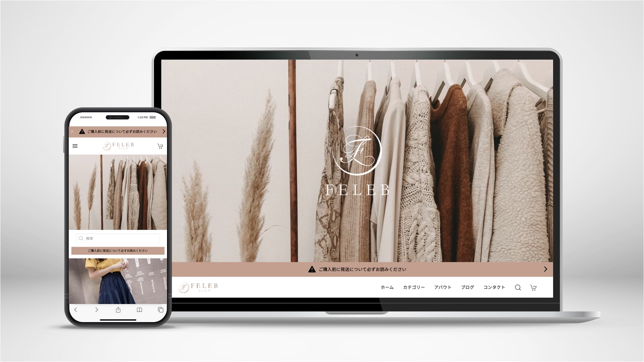This screenshot has width=644, height=362.
Task: Click the search icon in the navbar
Action: tap(518, 287)
